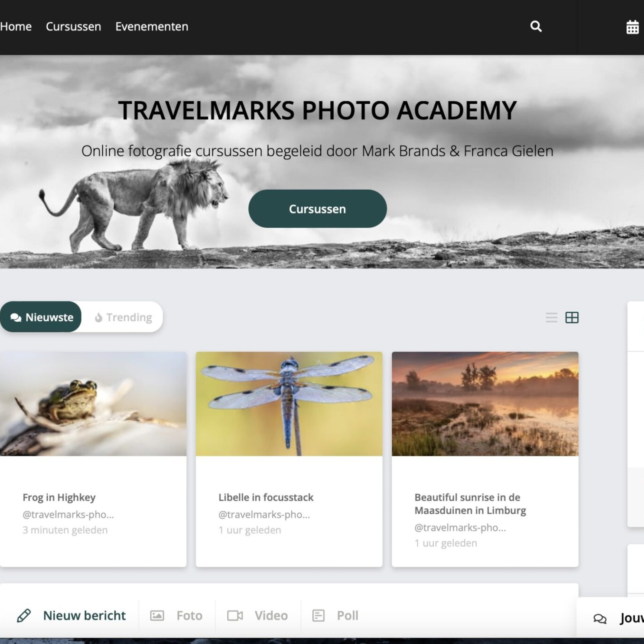Switch to grid view layout icon

click(572, 317)
